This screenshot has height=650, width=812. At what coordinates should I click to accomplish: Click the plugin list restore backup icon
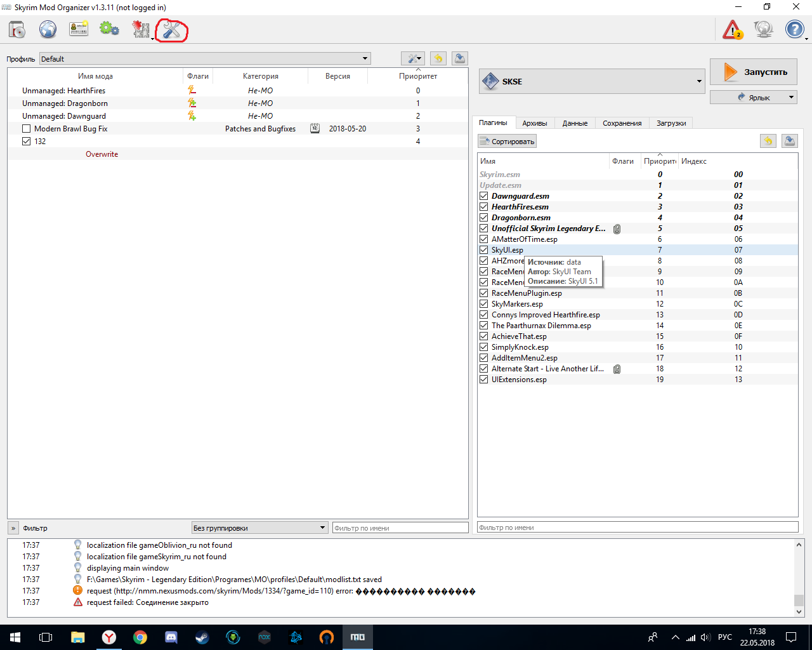pyautogui.click(x=768, y=141)
